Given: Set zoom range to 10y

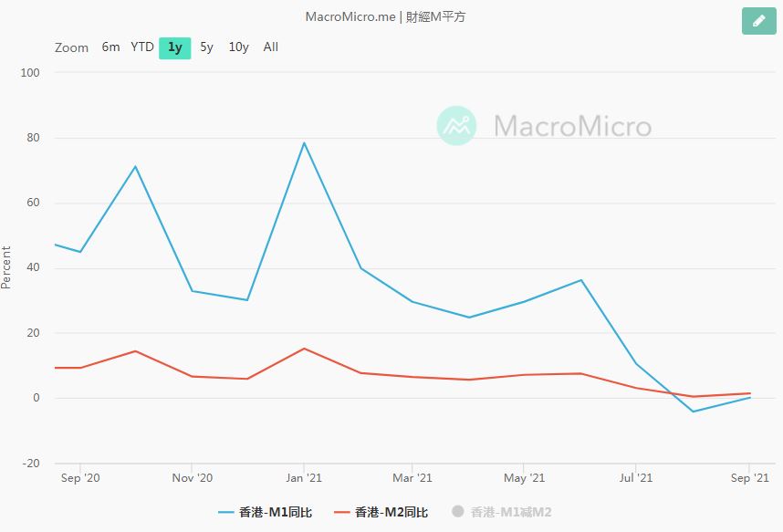Looking at the screenshot, I should click(x=238, y=47).
